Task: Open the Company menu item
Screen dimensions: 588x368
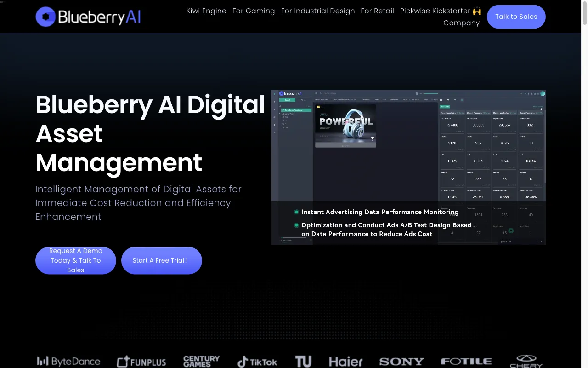Action: [461, 23]
